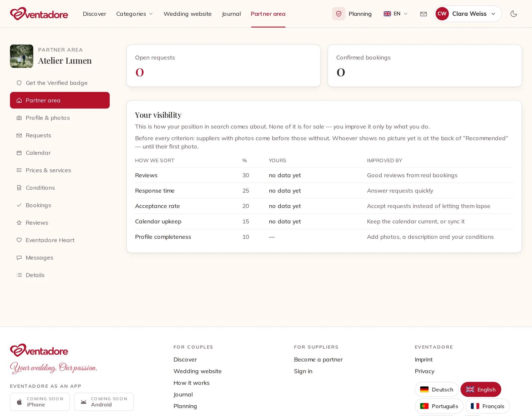Toggle dark mode with the moon icon
Viewport: 532px width, 416px height.
(x=514, y=14)
